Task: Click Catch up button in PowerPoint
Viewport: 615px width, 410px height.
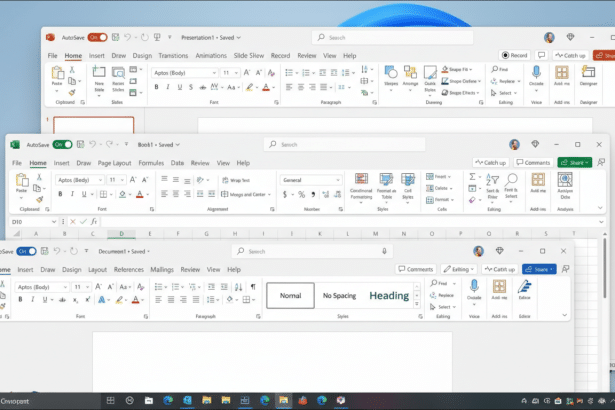Action: [x=571, y=55]
